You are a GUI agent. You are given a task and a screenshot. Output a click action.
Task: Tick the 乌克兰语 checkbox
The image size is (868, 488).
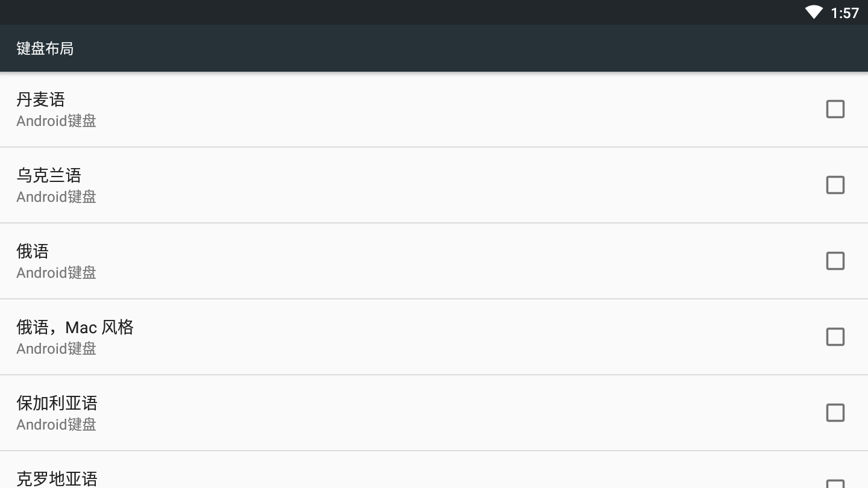point(835,185)
